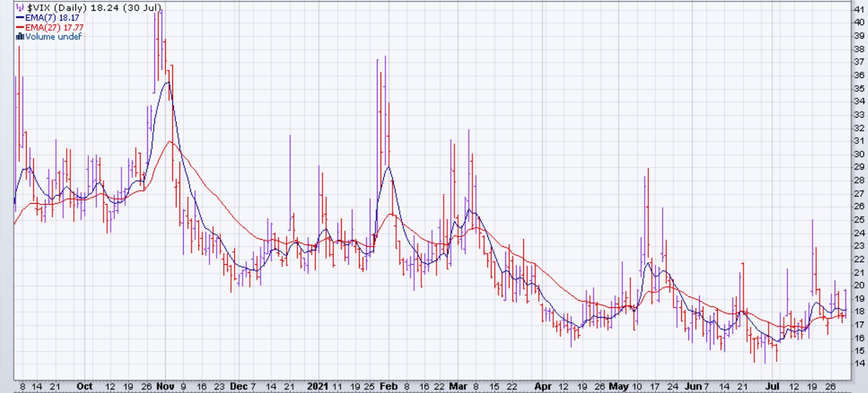This screenshot has height=393, width=868.
Task: Click the blue EMA(7) line swatch
Action: pos(20,18)
